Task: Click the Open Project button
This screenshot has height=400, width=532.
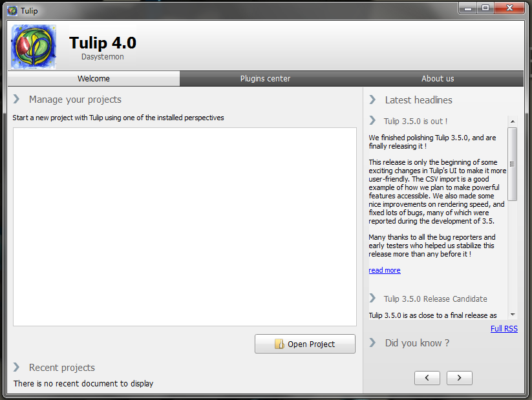Action: point(305,344)
